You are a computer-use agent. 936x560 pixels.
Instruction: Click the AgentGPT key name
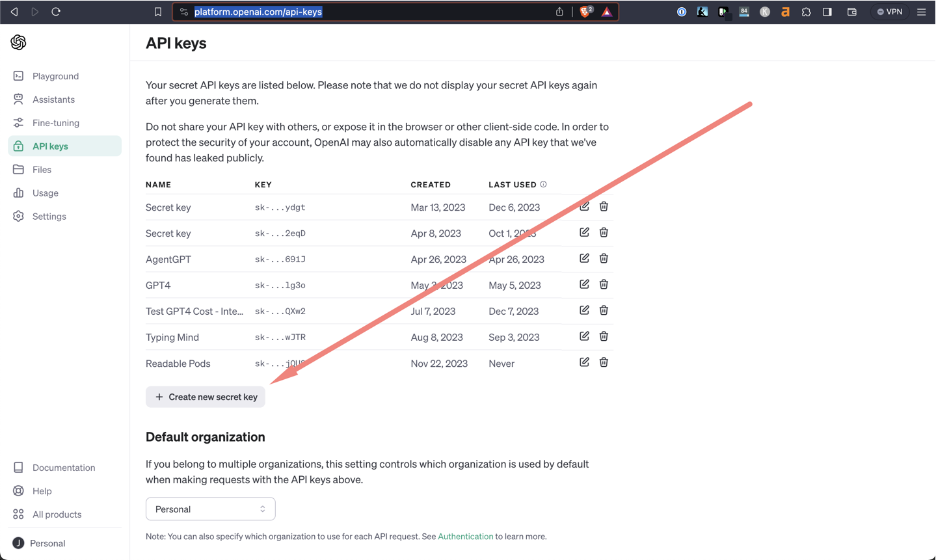tap(168, 260)
